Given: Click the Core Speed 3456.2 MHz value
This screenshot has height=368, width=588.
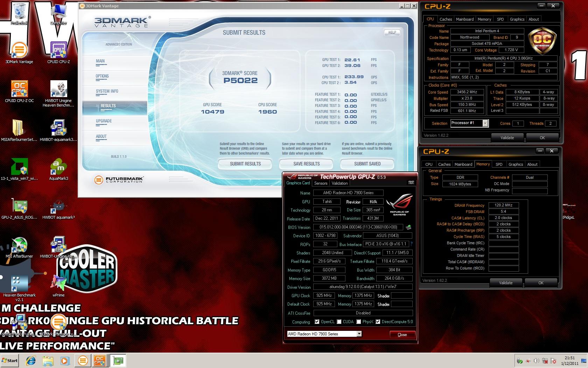Looking at the screenshot, I should point(467,92).
